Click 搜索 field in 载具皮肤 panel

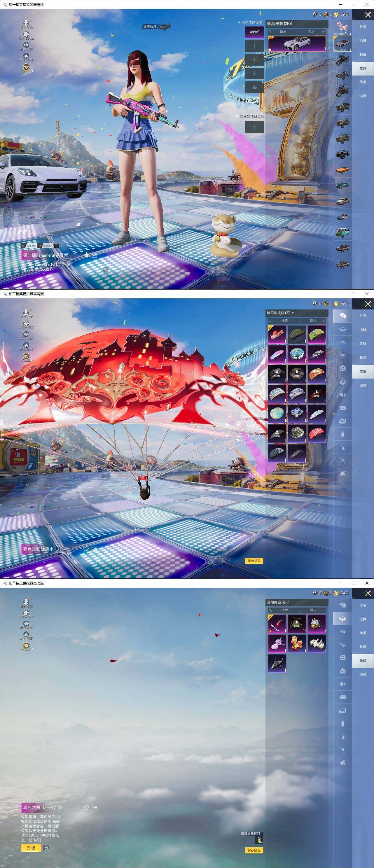[x=282, y=31]
